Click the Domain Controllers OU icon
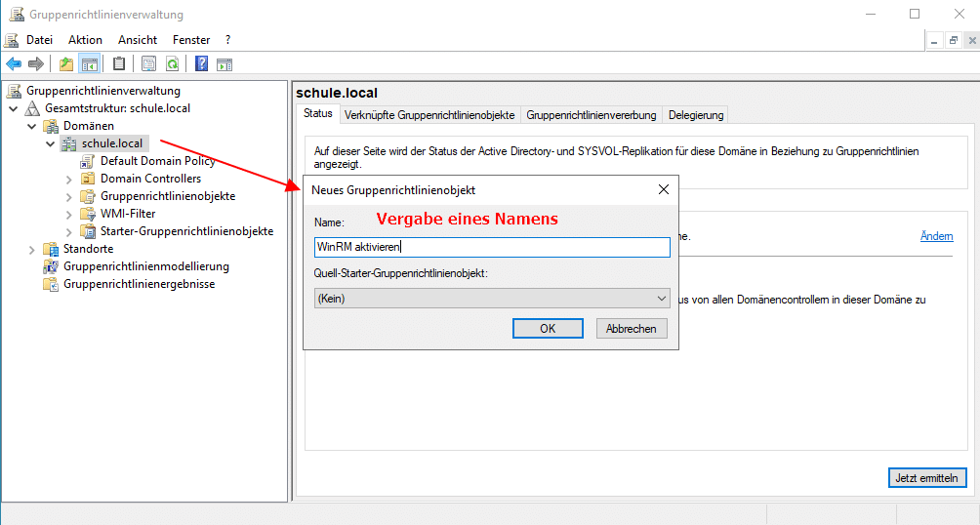Screen dimensions: 980x525 click(x=88, y=179)
